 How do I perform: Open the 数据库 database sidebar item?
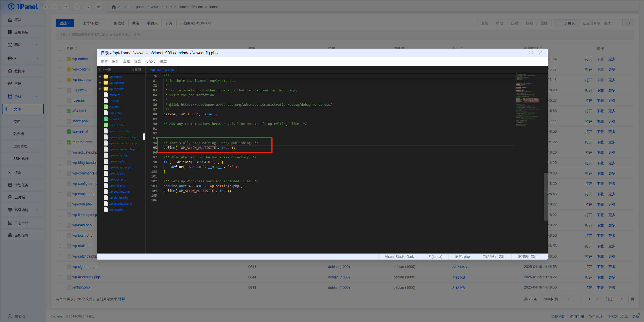point(19,71)
